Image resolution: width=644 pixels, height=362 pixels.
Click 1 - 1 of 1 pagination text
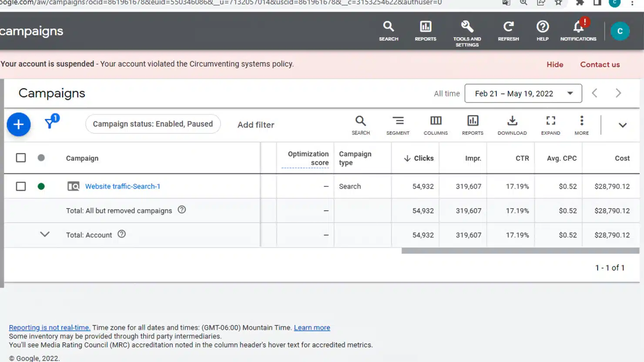pyautogui.click(x=610, y=268)
